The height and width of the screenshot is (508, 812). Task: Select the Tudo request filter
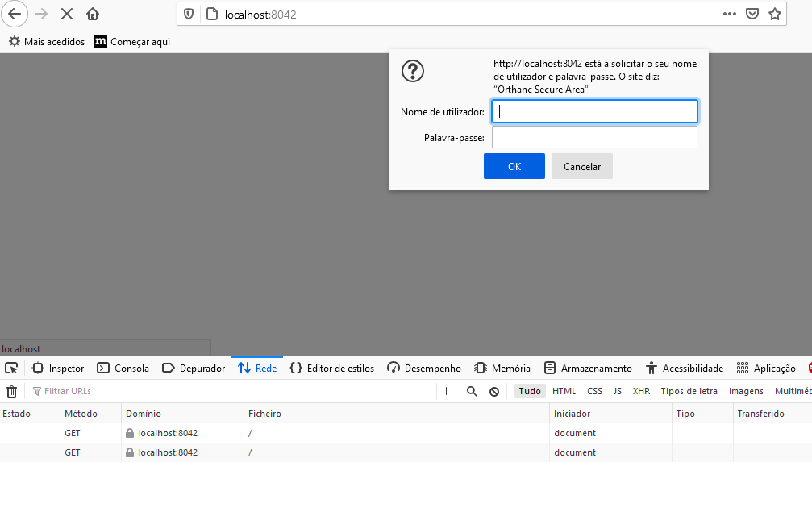[529, 390]
